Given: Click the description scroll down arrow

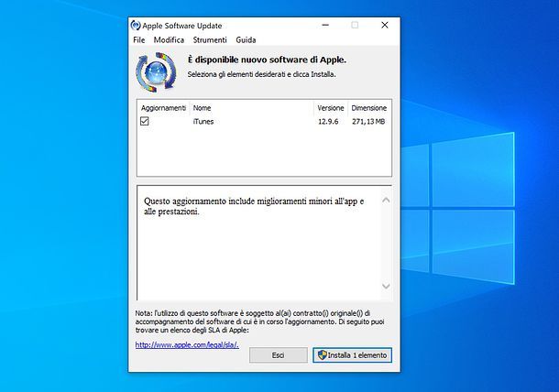Looking at the screenshot, I should 386,286.
